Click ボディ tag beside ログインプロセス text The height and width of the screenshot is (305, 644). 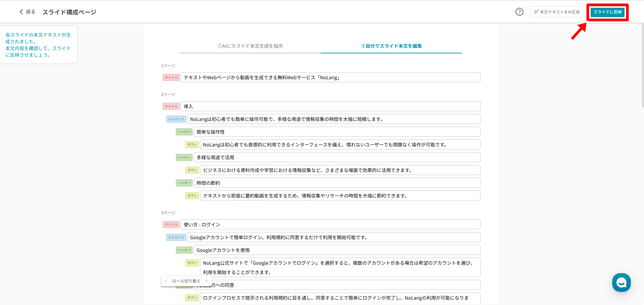click(x=192, y=298)
